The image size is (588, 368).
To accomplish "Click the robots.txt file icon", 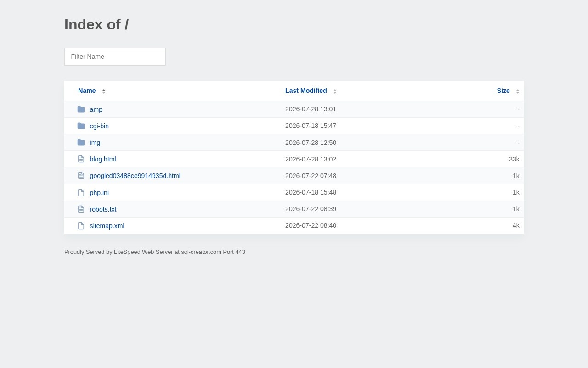I will click(x=81, y=209).
